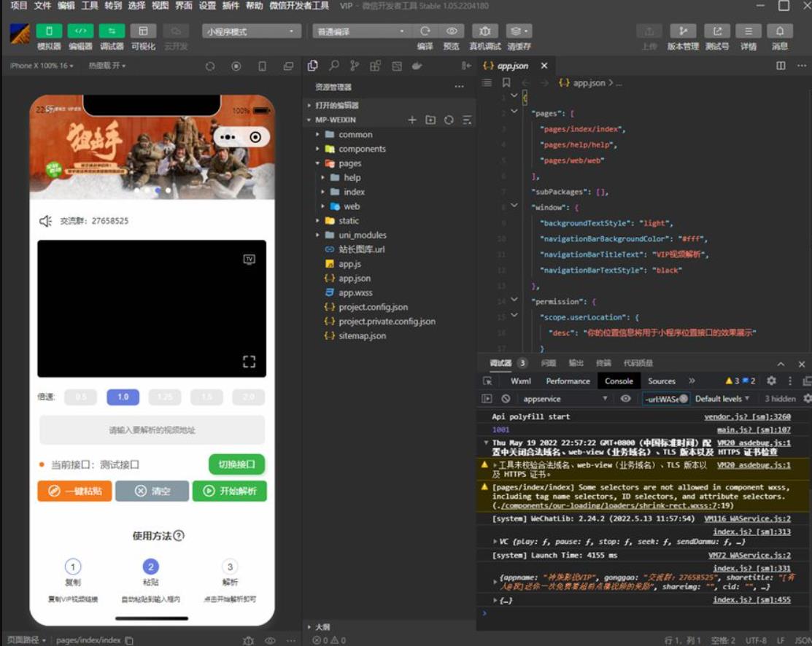This screenshot has width=812, height=646.
Task: Click the clear console icon
Action: click(x=506, y=399)
